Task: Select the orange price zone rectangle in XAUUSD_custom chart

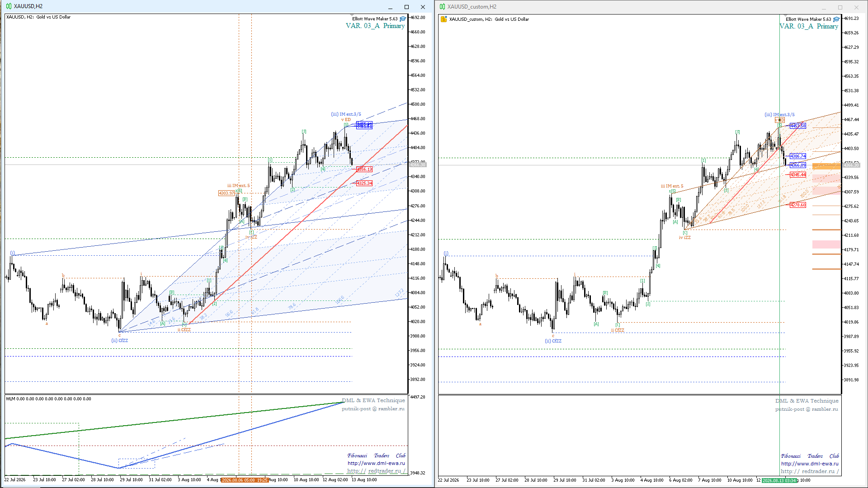Action: (x=826, y=166)
